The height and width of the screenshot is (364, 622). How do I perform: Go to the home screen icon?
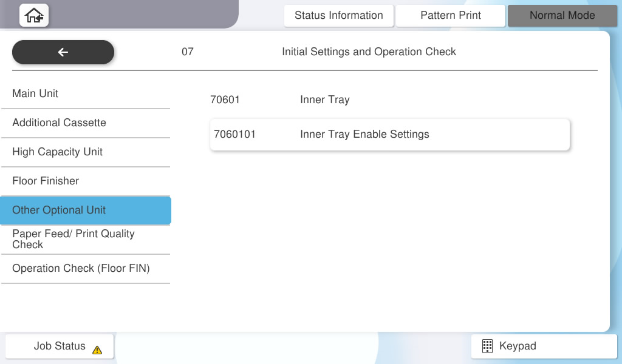pos(34,15)
